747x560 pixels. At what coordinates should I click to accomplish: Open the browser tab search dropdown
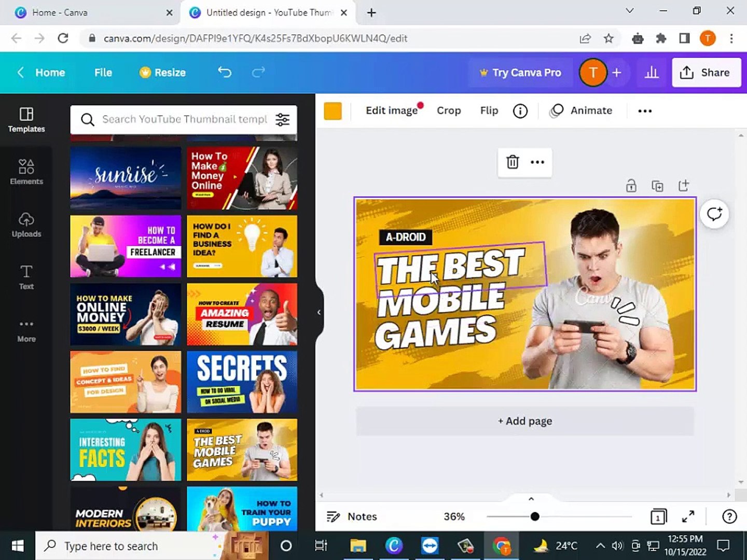click(630, 11)
